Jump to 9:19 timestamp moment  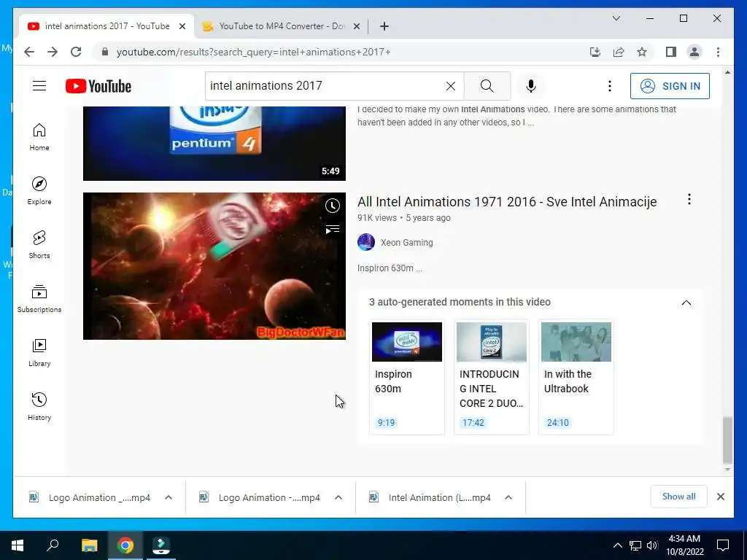pos(386,423)
